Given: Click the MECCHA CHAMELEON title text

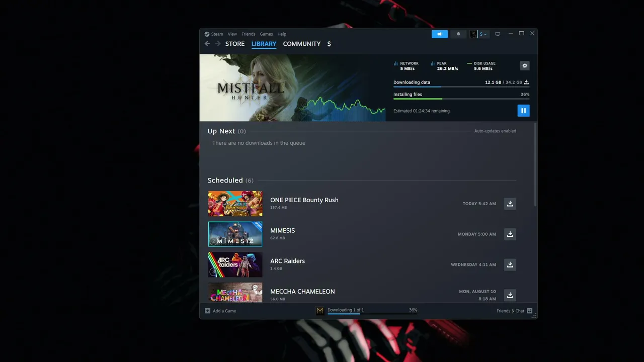Looking at the screenshot, I should 302,292.
